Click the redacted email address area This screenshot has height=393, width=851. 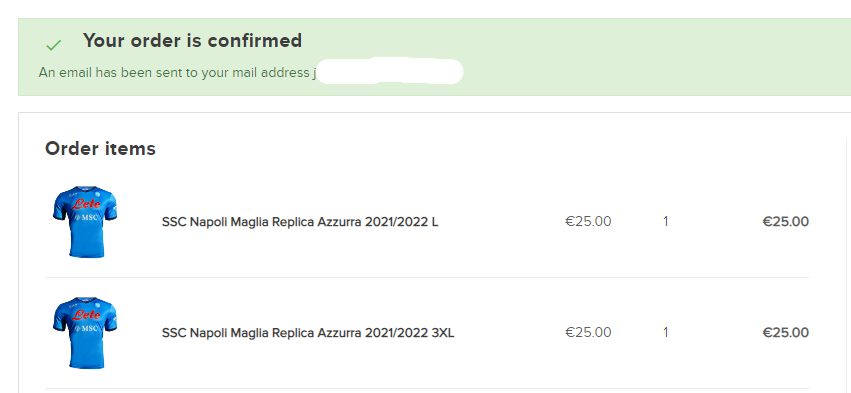click(x=390, y=71)
